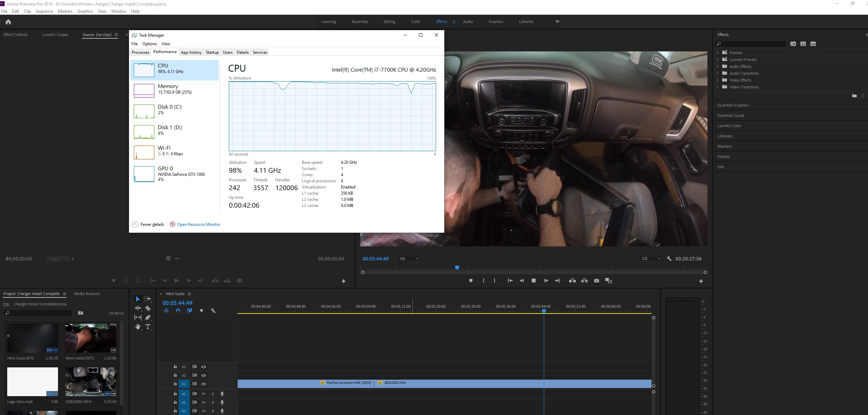Screen dimensions: 868x415
Task: Click Open Resource Monitor link
Action: coord(198,224)
